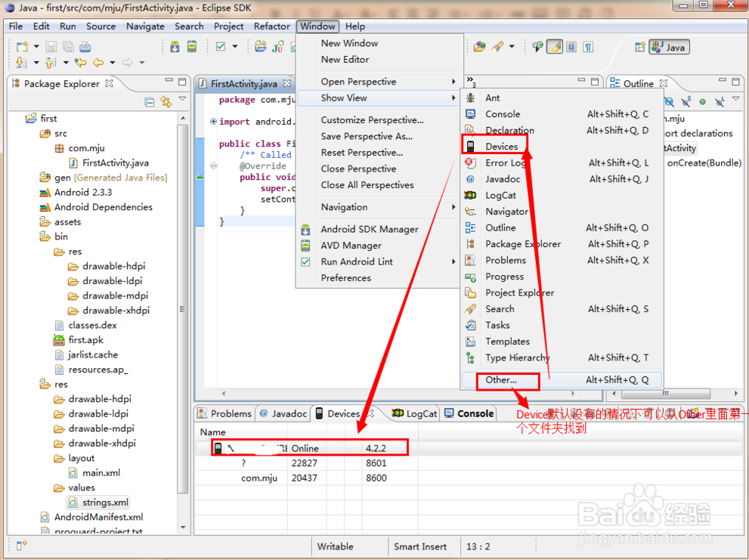Expand the Navigation submenu in Window menu
This screenshot has width=749, height=560.
(344, 207)
